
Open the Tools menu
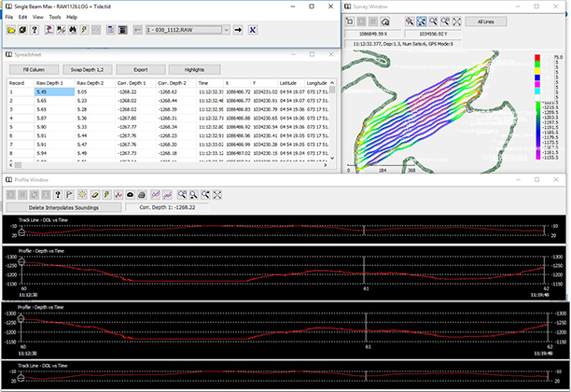pyautogui.click(x=55, y=17)
